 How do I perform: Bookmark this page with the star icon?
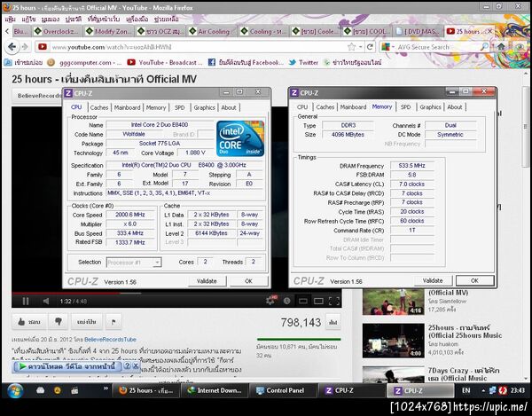351,47
